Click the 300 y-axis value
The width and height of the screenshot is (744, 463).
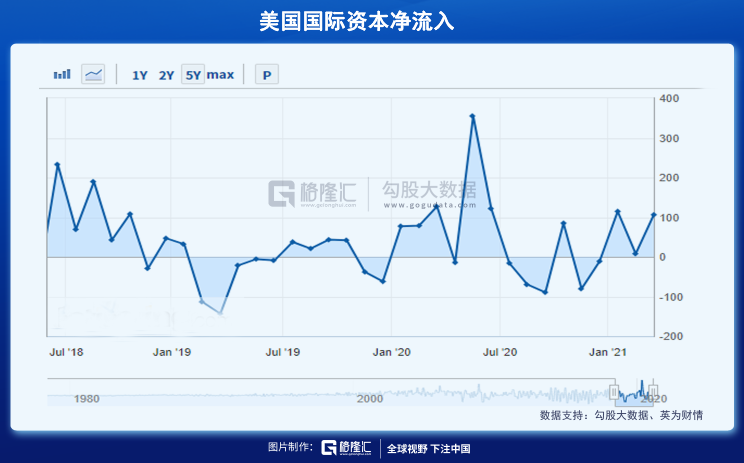[x=670, y=139]
